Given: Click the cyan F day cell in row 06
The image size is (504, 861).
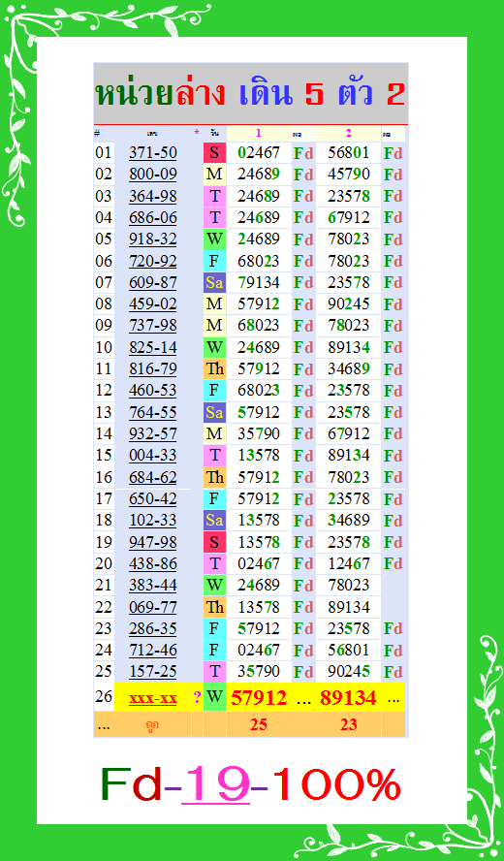Looking at the screenshot, I should click(x=214, y=261).
